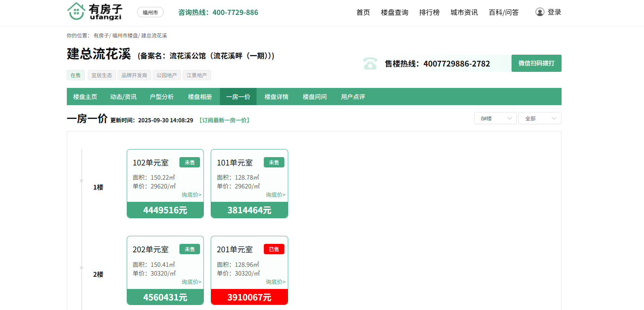The width and height of the screenshot is (644, 310).
Task: Click the 微信扫码拨打 button
Action: point(536,63)
